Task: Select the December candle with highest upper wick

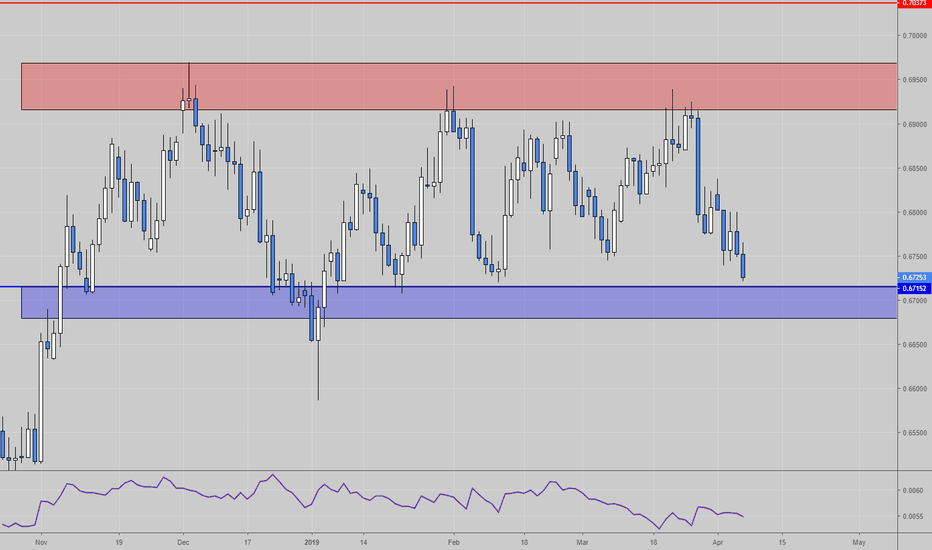Action: [x=189, y=99]
